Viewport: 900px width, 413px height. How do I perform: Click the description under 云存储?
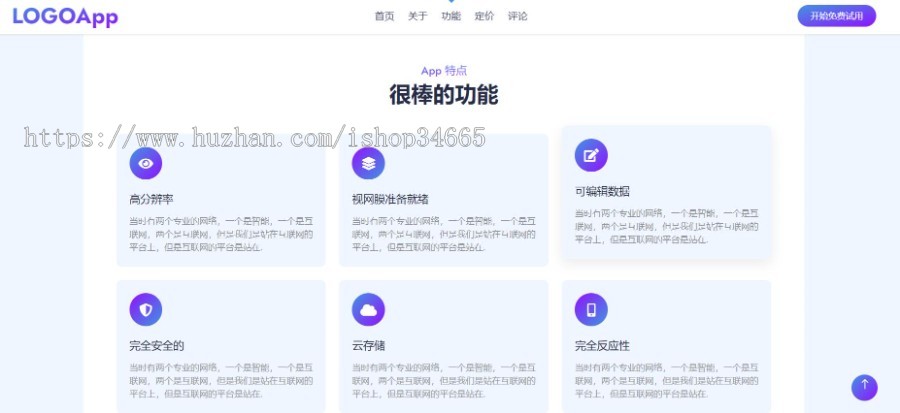tap(444, 380)
